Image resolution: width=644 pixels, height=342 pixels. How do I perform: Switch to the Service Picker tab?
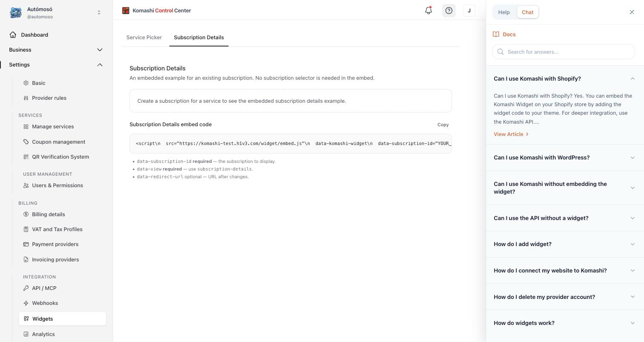coord(144,38)
